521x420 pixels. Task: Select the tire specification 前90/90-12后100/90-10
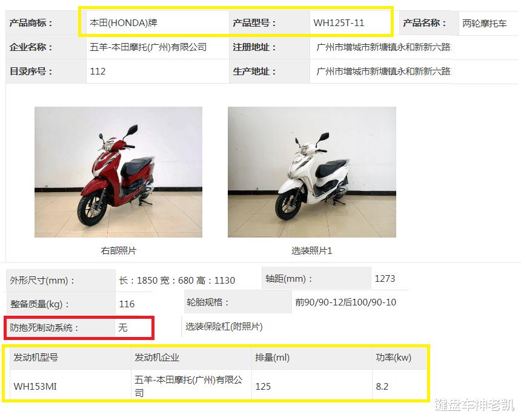pyautogui.click(x=345, y=302)
